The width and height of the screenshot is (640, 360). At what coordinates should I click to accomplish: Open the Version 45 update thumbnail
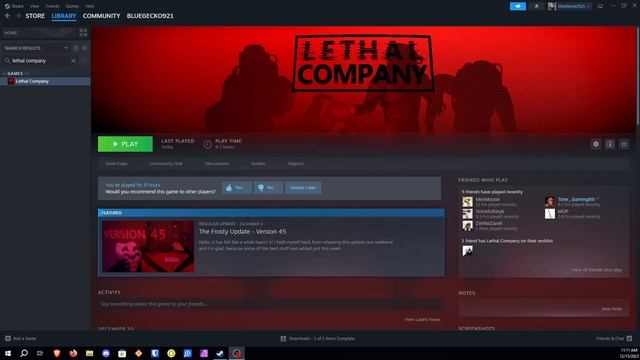[148, 246]
